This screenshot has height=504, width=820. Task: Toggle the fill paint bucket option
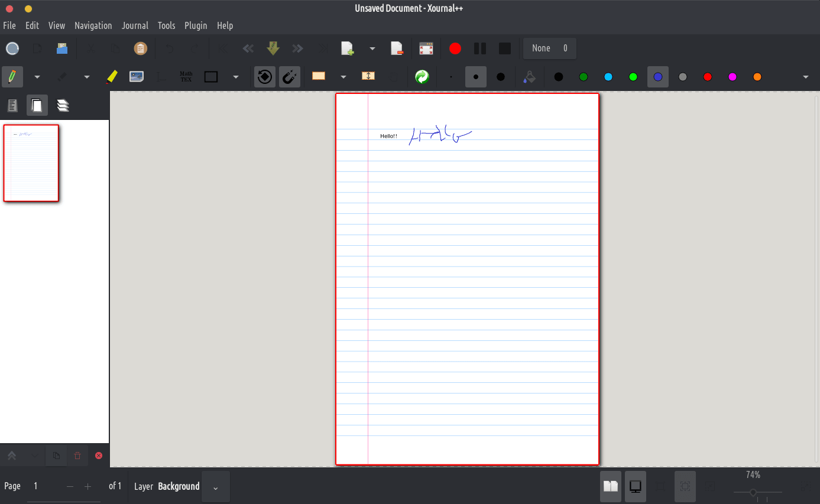[x=530, y=77]
